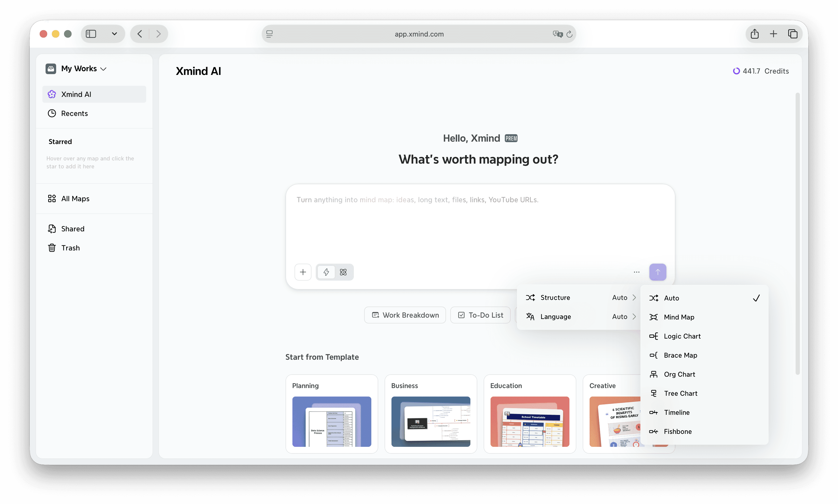838x504 pixels.
Task: Open the Creative template card
Action: click(x=612, y=414)
